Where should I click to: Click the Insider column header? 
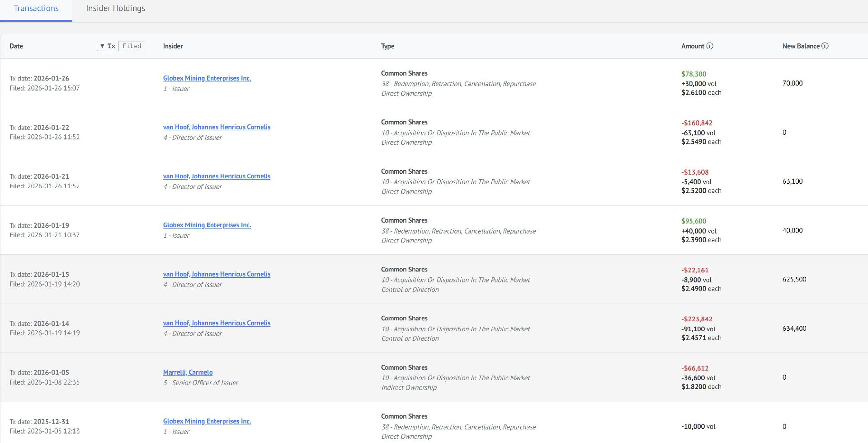[173, 46]
